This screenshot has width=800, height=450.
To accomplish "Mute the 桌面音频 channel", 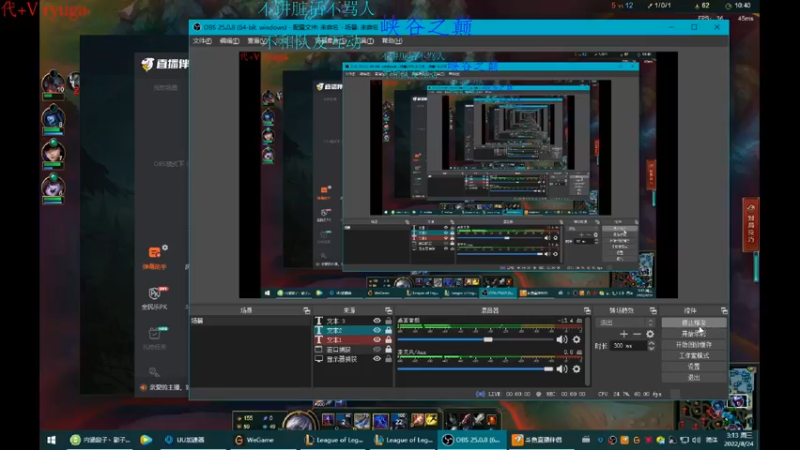I will coord(562,339).
